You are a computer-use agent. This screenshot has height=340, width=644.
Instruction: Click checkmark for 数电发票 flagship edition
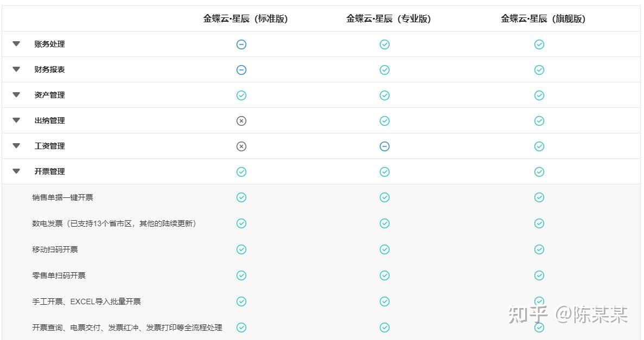[539, 223]
